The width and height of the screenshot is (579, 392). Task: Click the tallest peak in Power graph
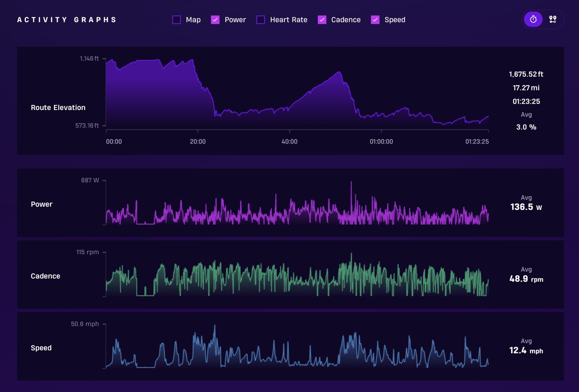[351, 182]
